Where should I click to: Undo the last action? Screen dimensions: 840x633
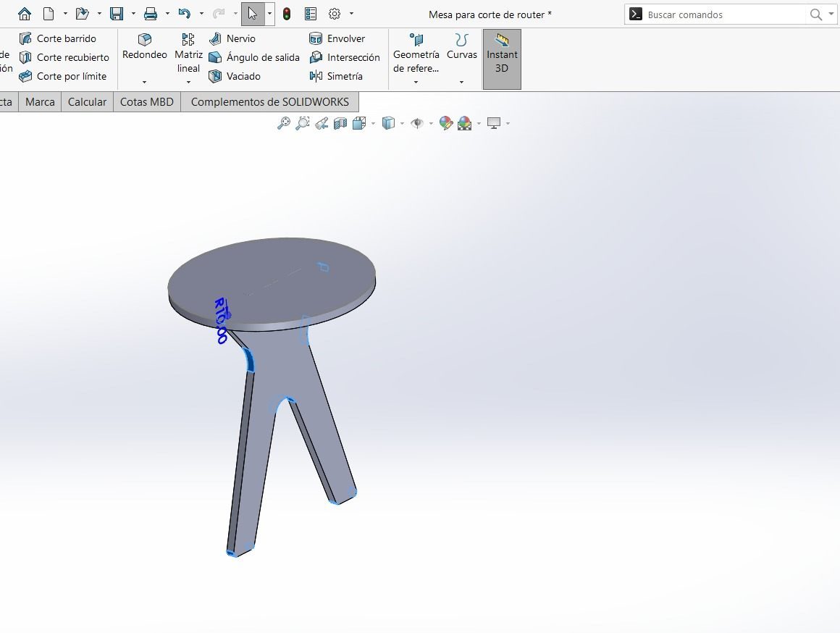pos(184,14)
